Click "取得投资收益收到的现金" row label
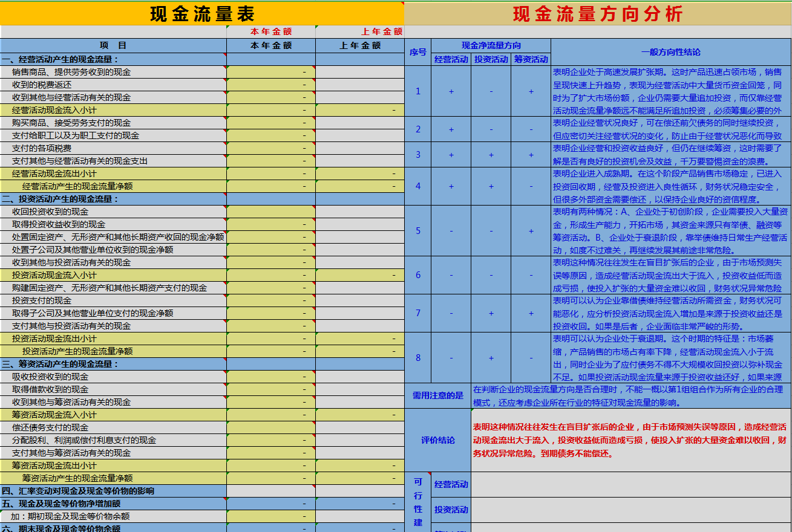This screenshot has height=532, width=792. pos(59,224)
